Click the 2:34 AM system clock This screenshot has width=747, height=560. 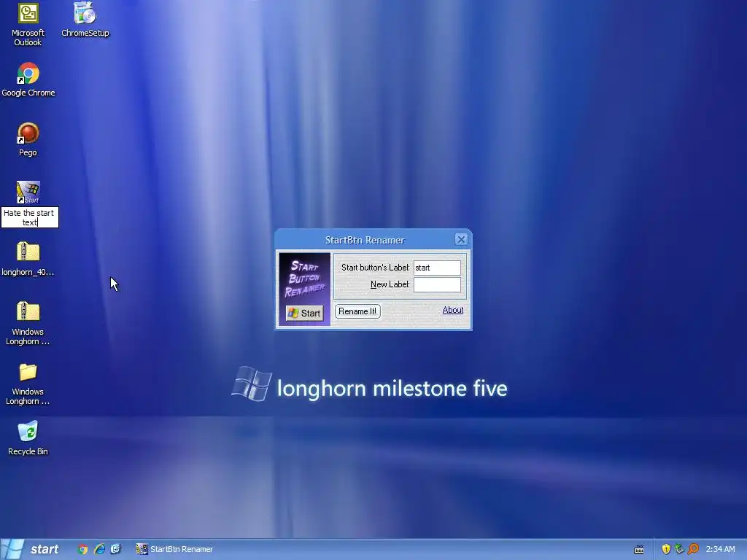point(720,549)
